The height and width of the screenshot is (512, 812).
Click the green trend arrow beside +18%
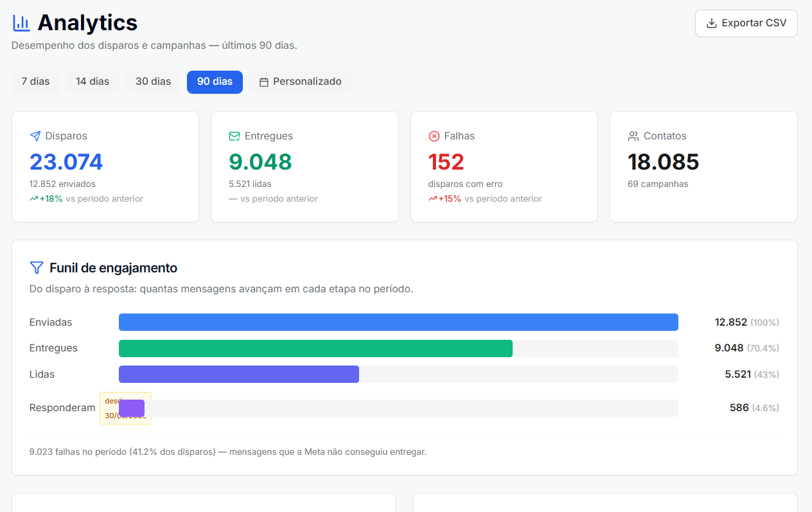click(x=34, y=199)
